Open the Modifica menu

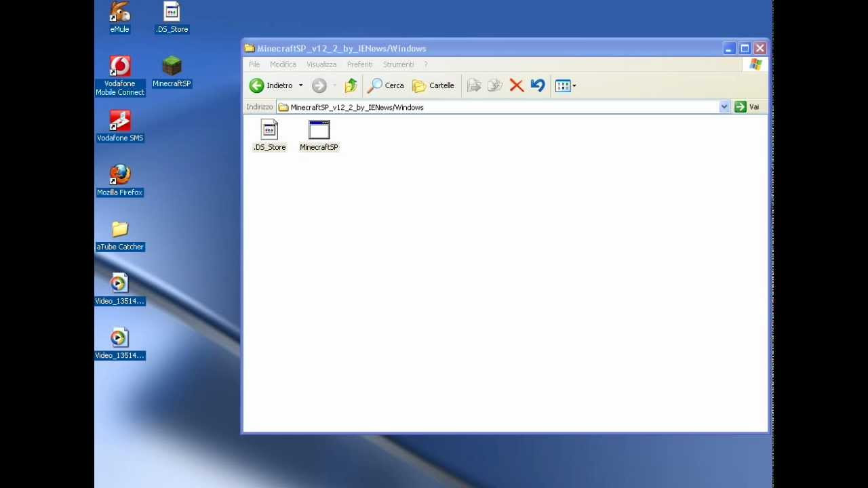click(x=283, y=64)
